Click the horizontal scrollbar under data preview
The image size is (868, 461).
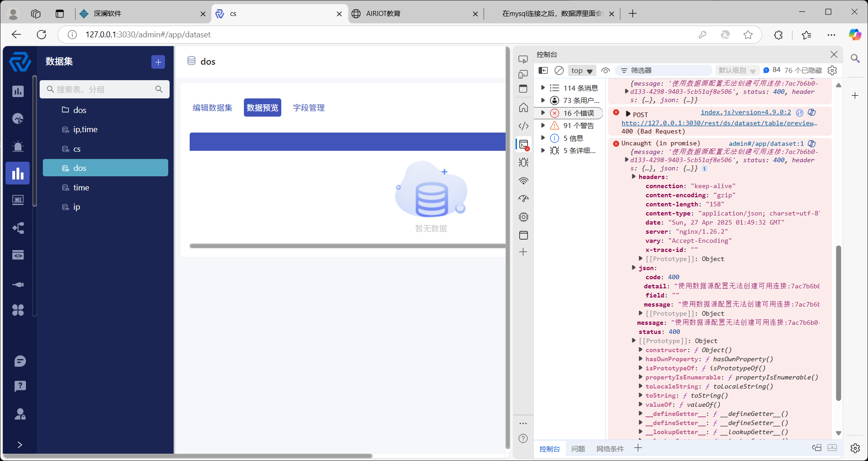point(346,246)
